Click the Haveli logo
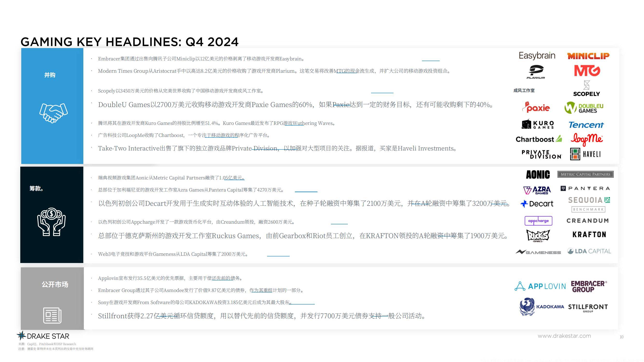This screenshot has width=644, height=362. pyautogui.click(x=585, y=154)
